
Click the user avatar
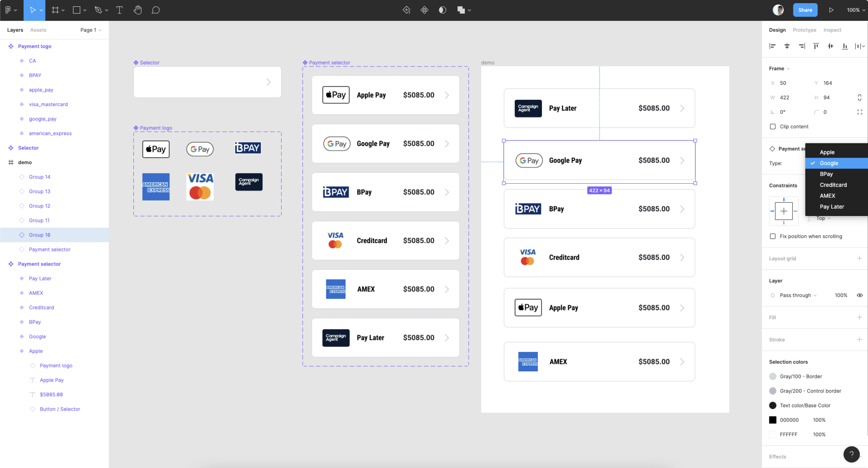[778, 10]
